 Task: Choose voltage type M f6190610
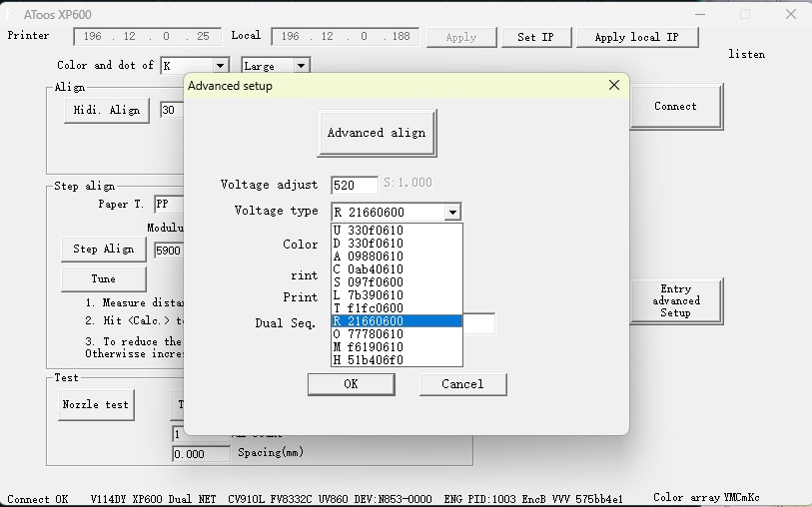click(397, 346)
